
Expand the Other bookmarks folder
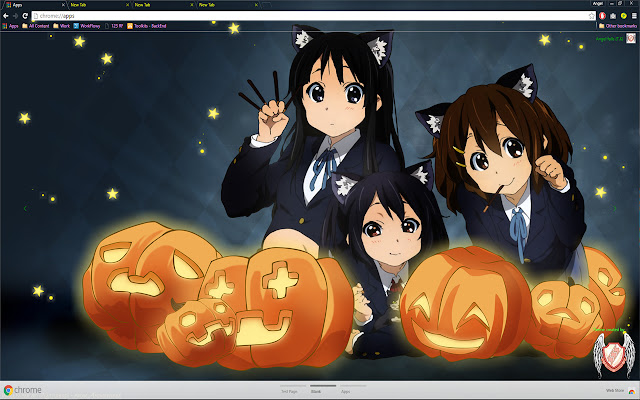[618, 26]
